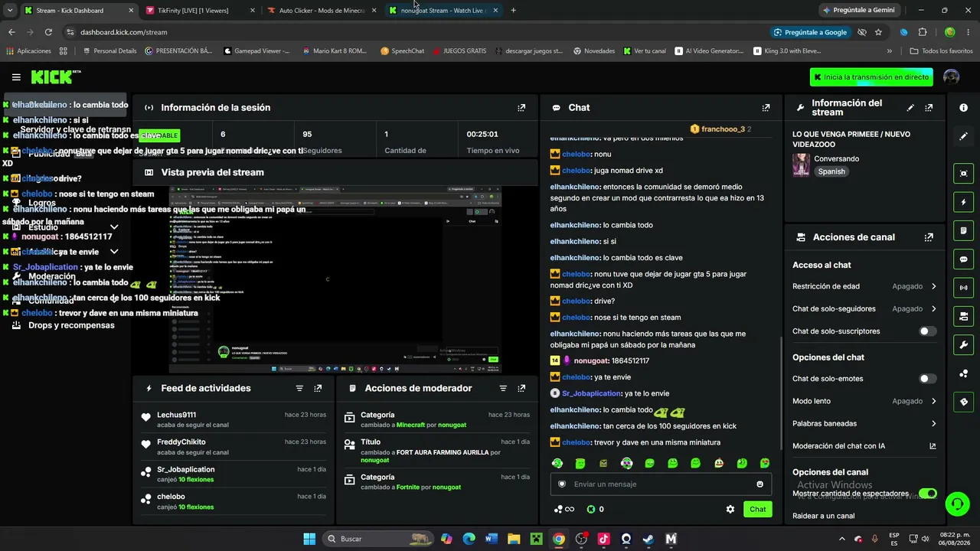This screenshot has height=551, width=980.
Task: Open the filter icon in Acciones de moderador
Action: [503, 389]
